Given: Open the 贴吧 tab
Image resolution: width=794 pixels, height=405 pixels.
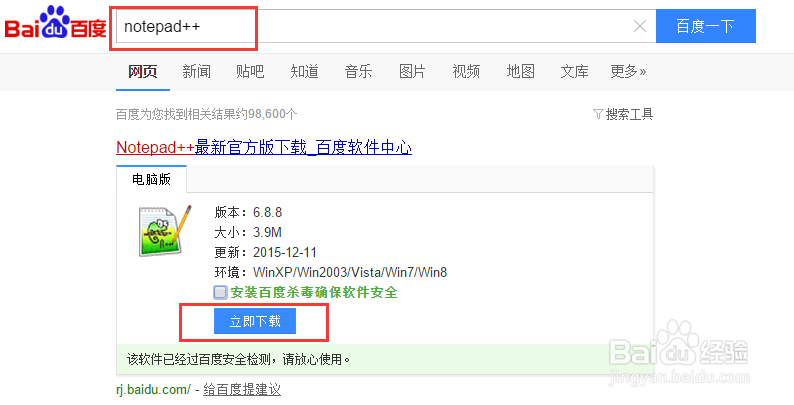Looking at the screenshot, I should coord(250,71).
